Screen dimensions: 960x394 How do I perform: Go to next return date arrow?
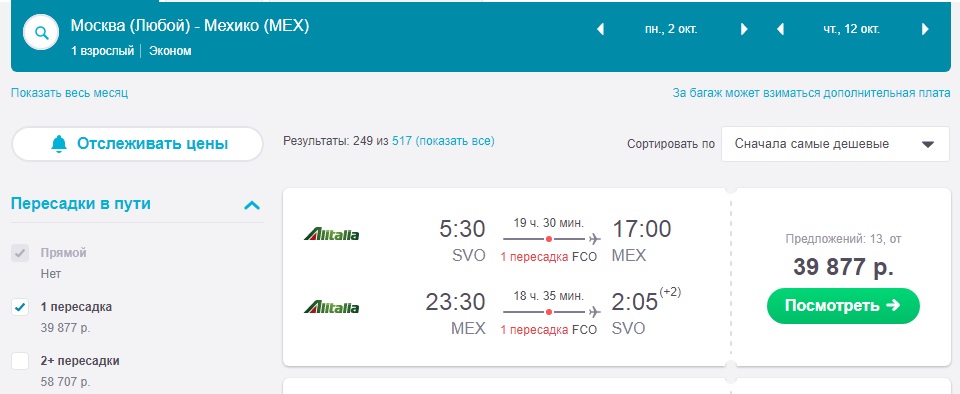click(x=925, y=29)
